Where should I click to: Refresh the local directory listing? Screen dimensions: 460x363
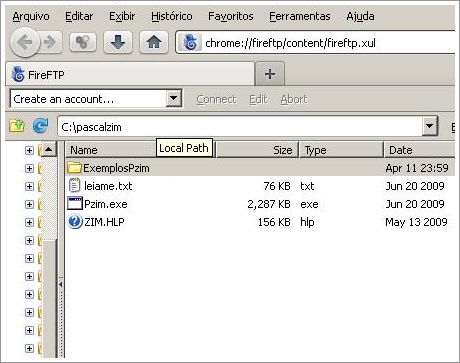40,126
